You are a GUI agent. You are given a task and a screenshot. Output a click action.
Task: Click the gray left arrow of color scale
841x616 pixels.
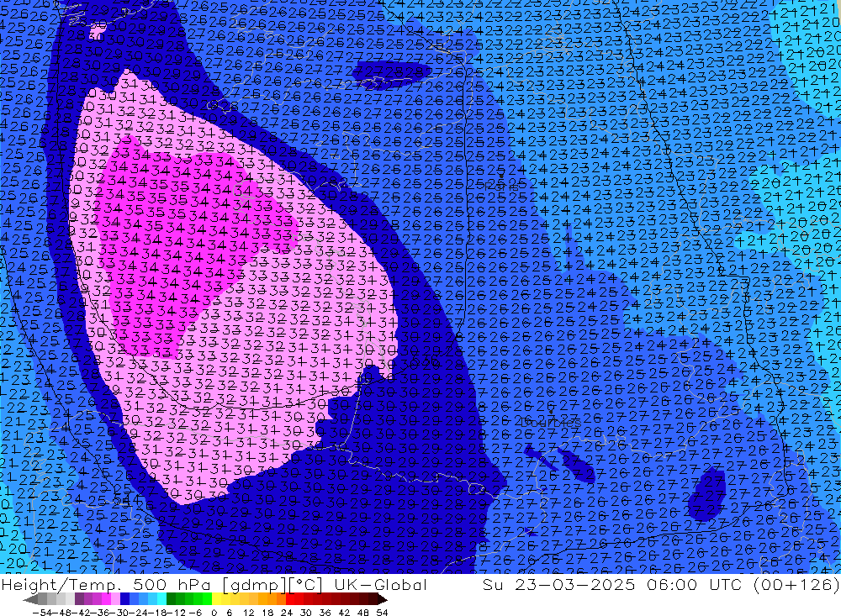click(x=30, y=600)
